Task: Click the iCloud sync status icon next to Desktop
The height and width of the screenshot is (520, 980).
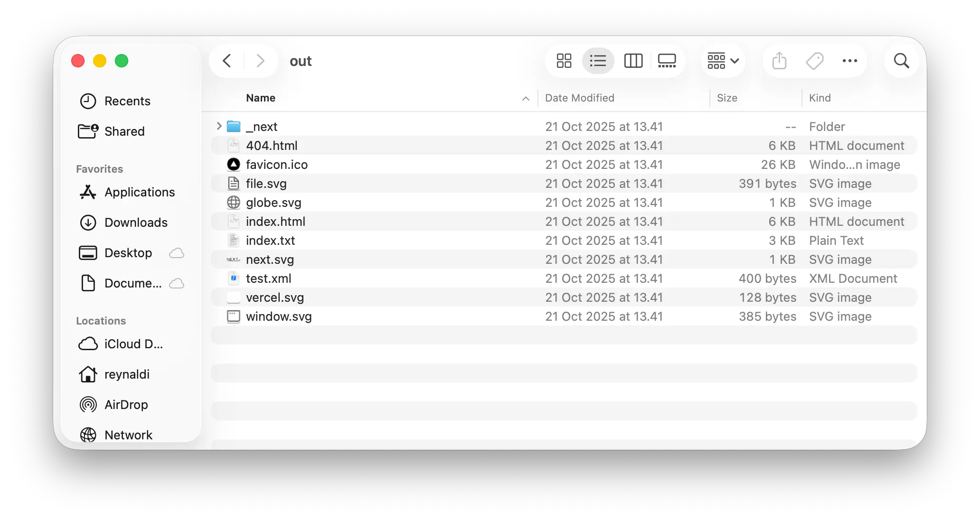Action: tap(176, 253)
